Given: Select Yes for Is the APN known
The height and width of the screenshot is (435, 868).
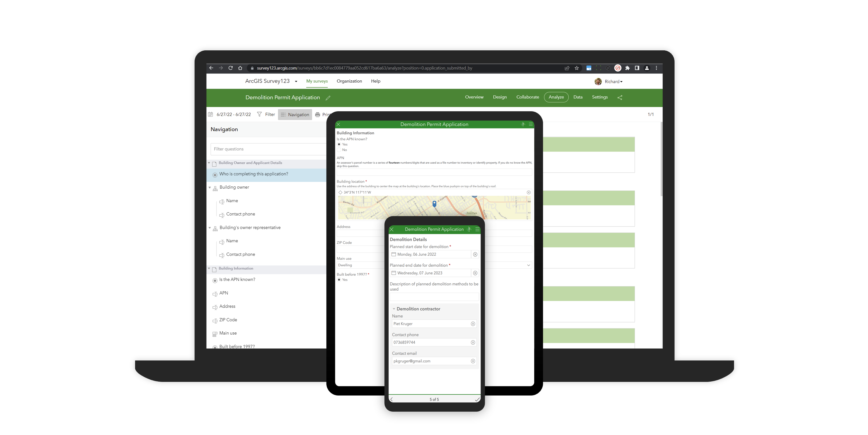Looking at the screenshot, I should pyautogui.click(x=339, y=144).
